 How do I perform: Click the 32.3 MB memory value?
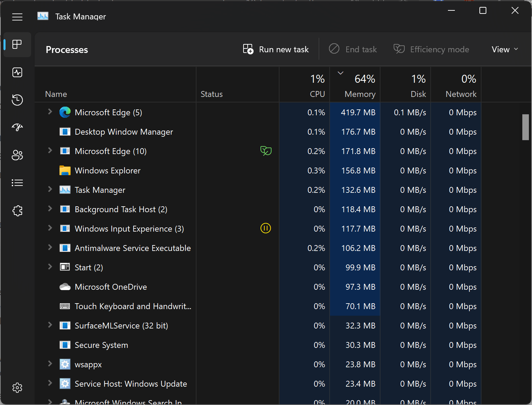(360, 326)
